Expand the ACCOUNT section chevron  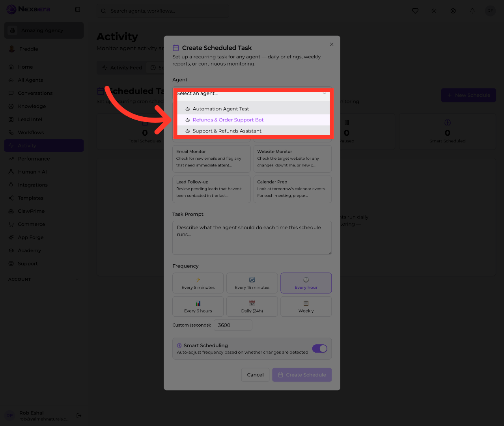tap(77, 279)
